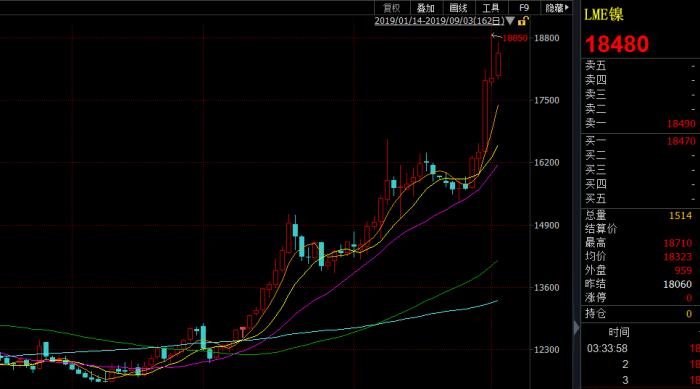Open date range dropdown triangle
Screen dimensions: 700x389
[510, 21]
